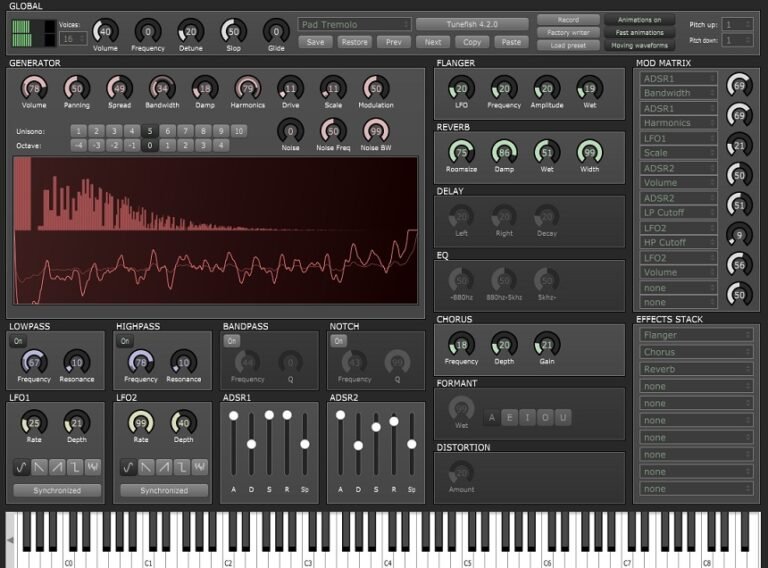Choose formant vowel I
The height and width of the screenshot is (568, 768).
tap(528, 418)
